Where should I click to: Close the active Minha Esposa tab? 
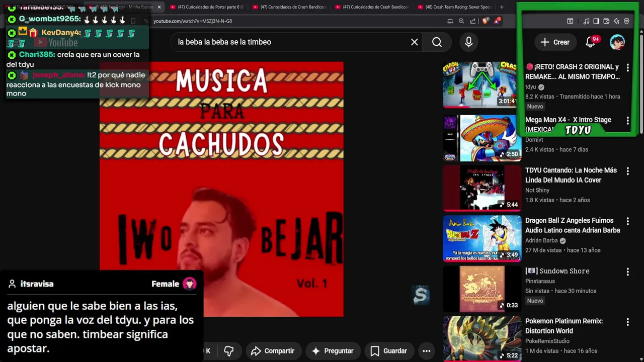tap(159, 7)
